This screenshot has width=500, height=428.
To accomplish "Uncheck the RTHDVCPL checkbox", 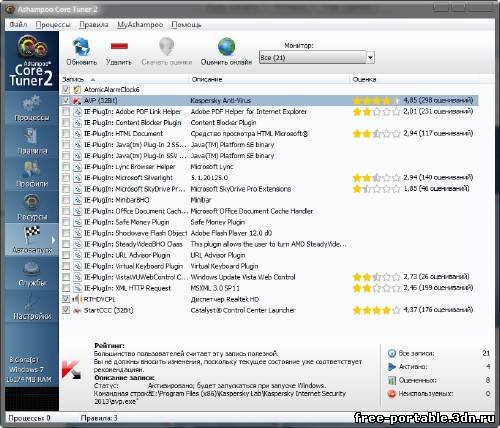I will click(66, 299).
